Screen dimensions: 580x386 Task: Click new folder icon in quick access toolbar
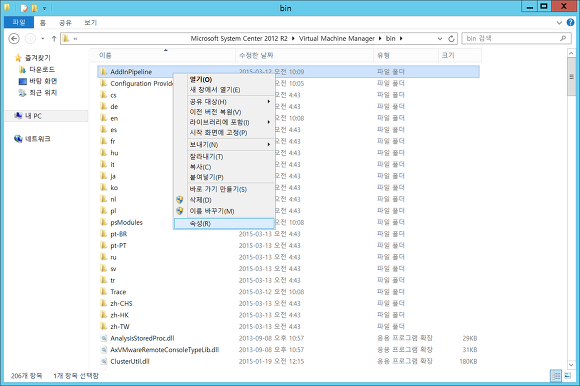point(34,8)
